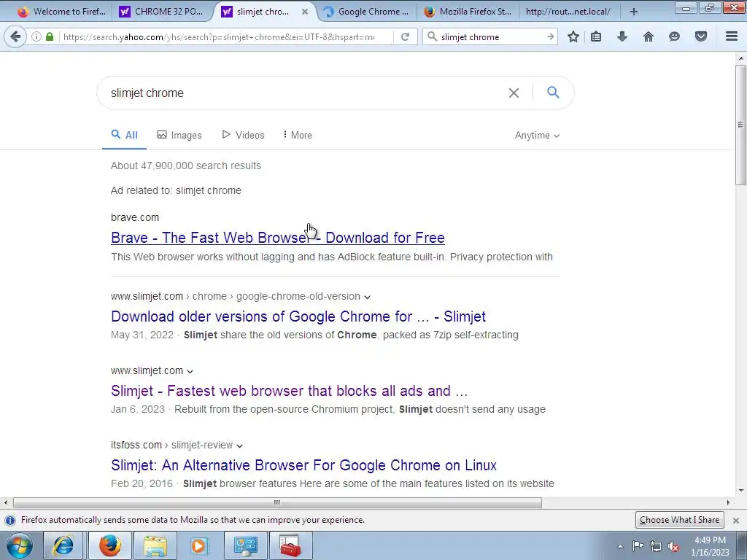The width and height of the screenshot is (747, 560).
Task: Open the Brave Fast Web Browser ad link
Action: (x=278, y=238)
